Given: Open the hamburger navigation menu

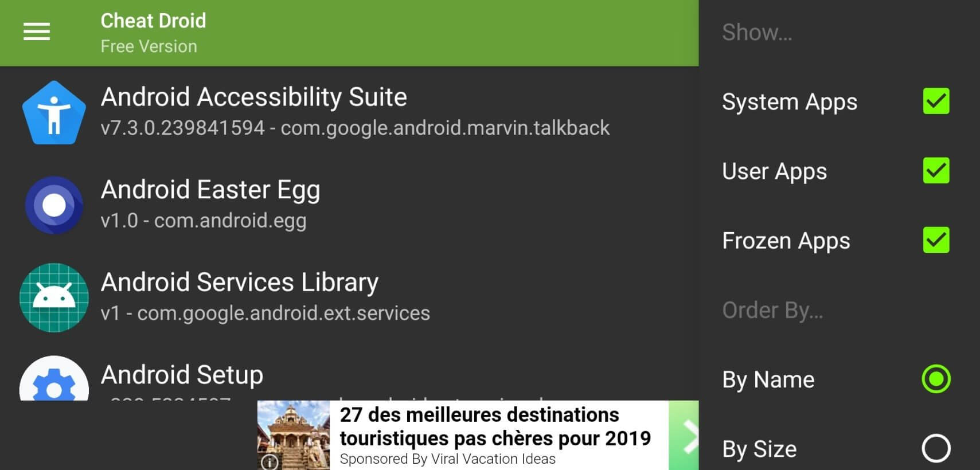Looking at the screenshot, I should pyautogui.click(x=37, y=32).
